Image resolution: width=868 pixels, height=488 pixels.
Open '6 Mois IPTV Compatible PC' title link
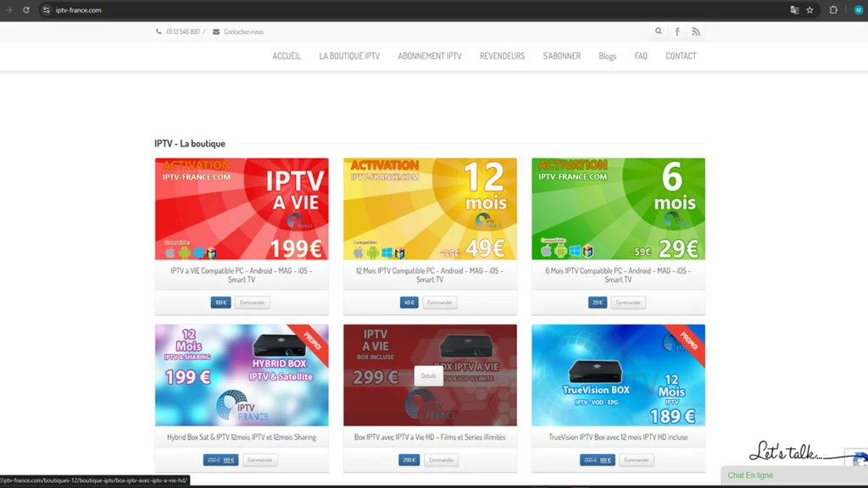pyautogui.click(x=618, y=275)
